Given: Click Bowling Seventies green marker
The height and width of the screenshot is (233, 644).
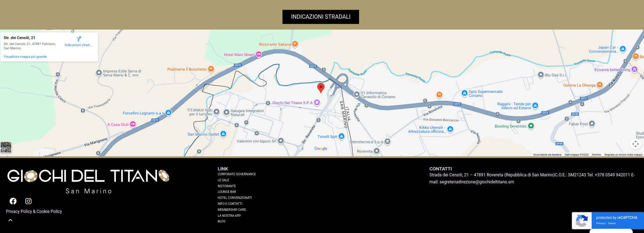Looking at the screenshot, I should [531, 126].
